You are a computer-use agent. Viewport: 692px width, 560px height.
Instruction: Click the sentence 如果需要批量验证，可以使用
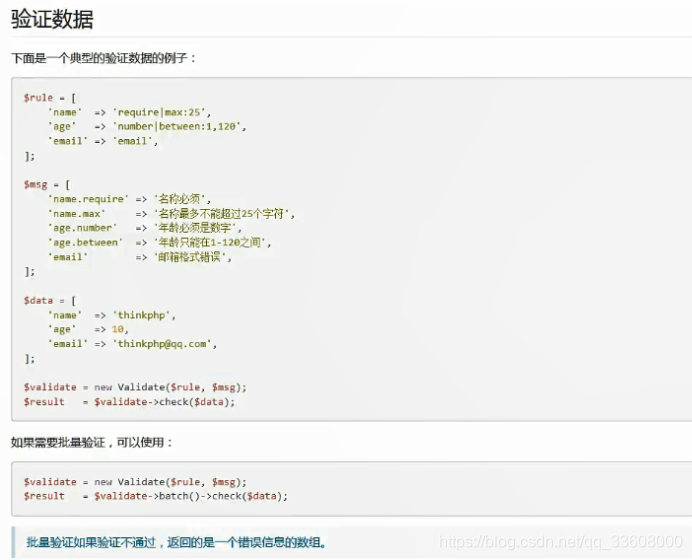coord(91,442)
